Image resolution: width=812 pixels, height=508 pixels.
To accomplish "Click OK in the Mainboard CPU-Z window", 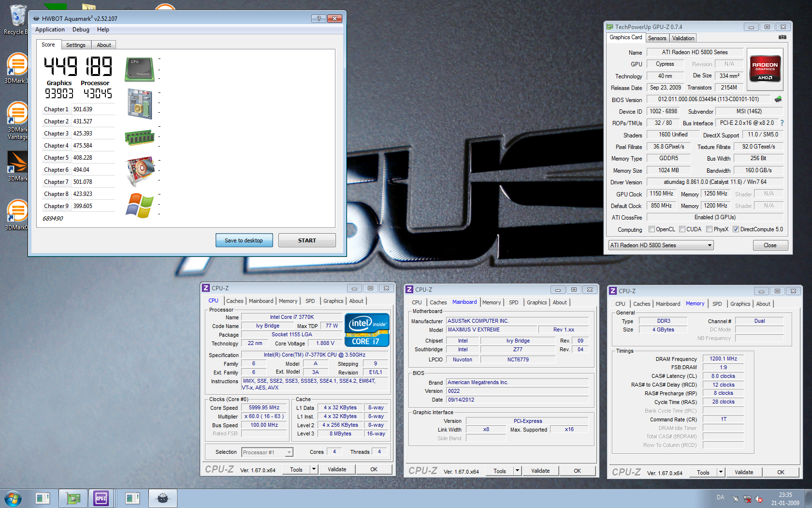I will (577, 471).
